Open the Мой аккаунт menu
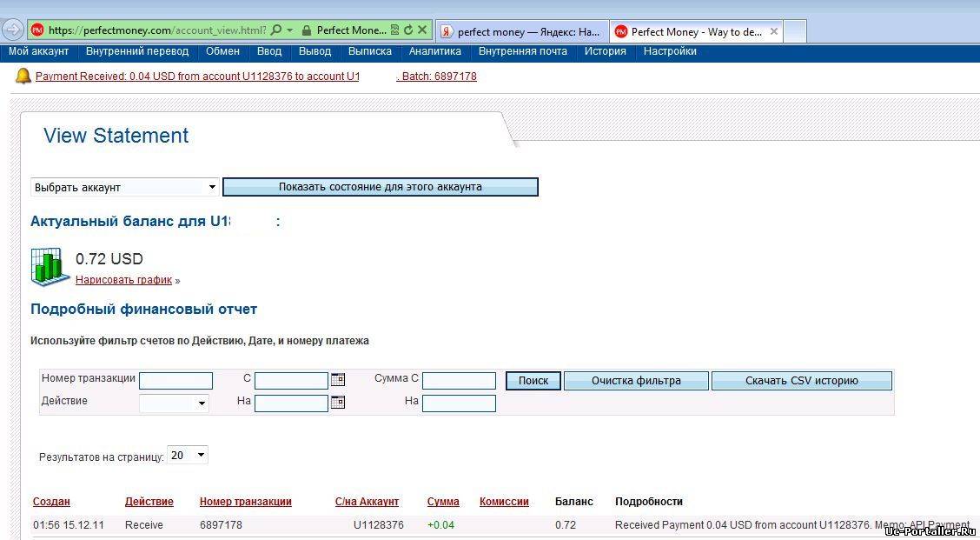 pos(39,51)
